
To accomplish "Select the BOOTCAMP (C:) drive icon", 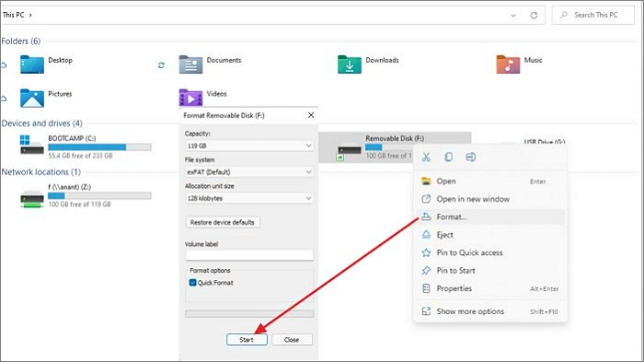I will (31, 146).
